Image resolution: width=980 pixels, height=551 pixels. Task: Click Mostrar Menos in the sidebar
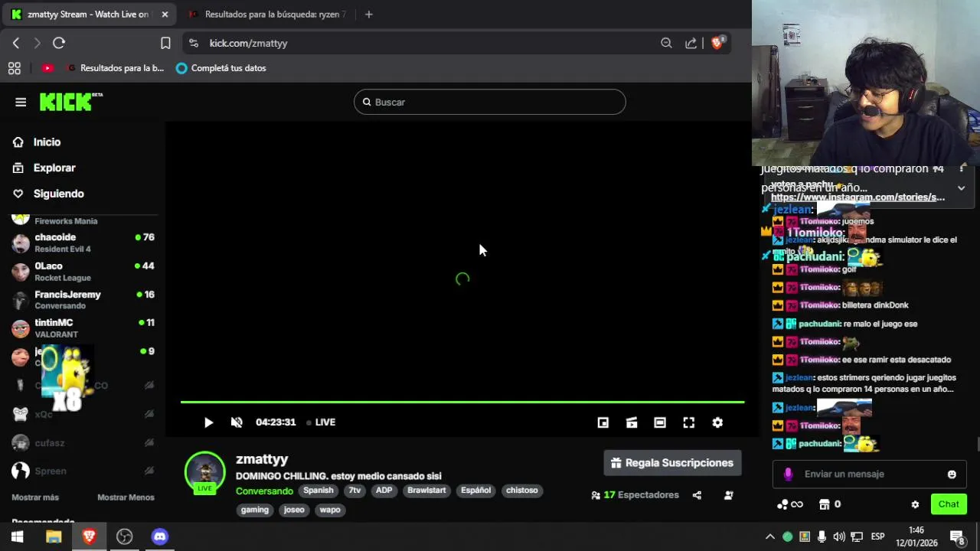pyautogui.click(x=126, y=497)
